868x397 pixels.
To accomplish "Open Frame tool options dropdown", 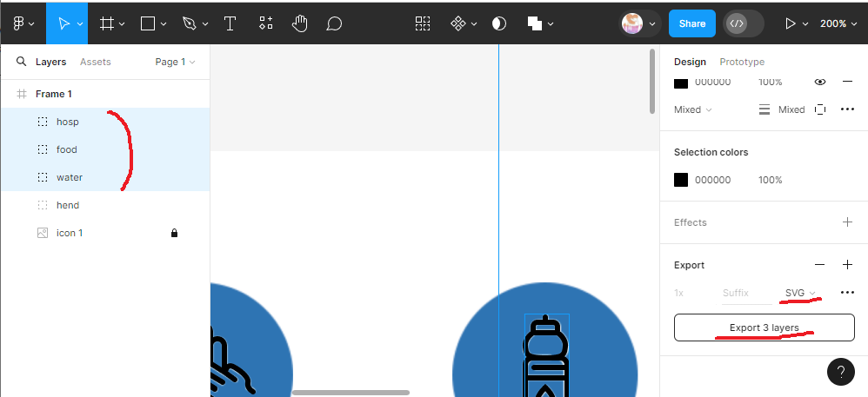I will click(x=122, y=23).
